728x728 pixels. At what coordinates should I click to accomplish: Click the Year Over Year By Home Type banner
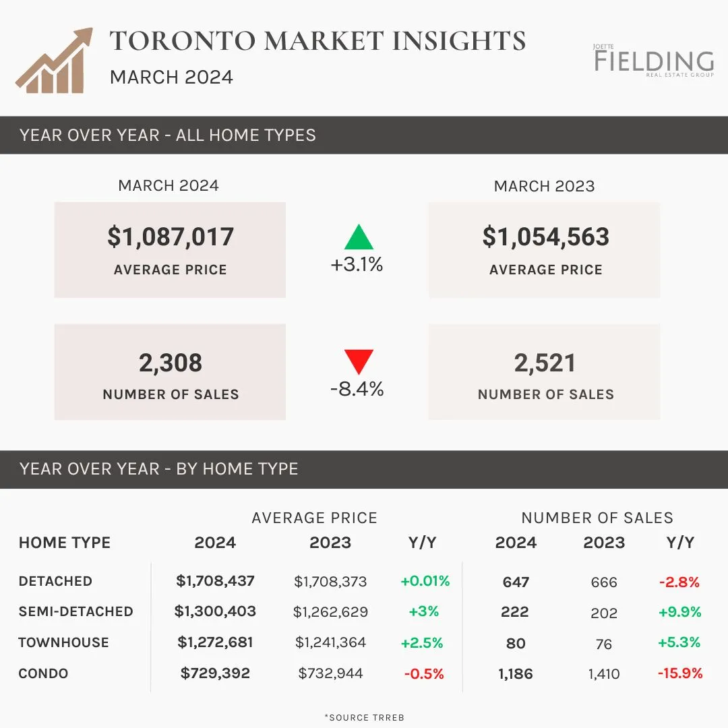364,469
